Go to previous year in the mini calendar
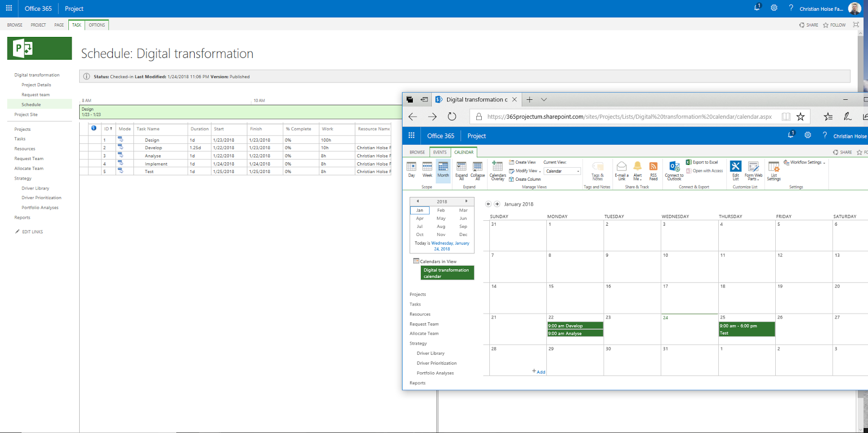The image size is (868, 433). (418, 201)
